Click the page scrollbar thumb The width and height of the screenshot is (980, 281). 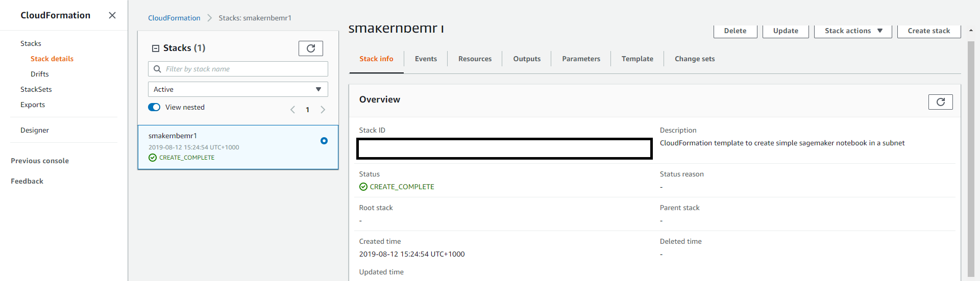[x=971, y=158]
